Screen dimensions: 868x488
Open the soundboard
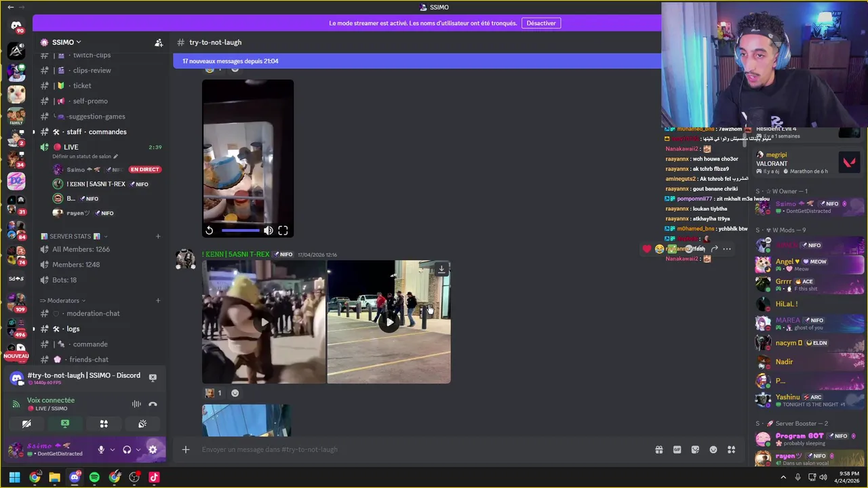[142, 424]
